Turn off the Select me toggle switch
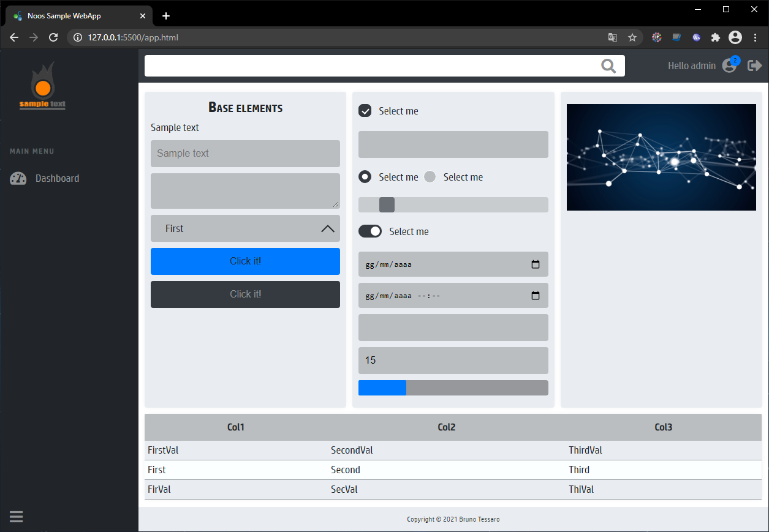Screen dimensions: 769x532 [x=370, y=231]
